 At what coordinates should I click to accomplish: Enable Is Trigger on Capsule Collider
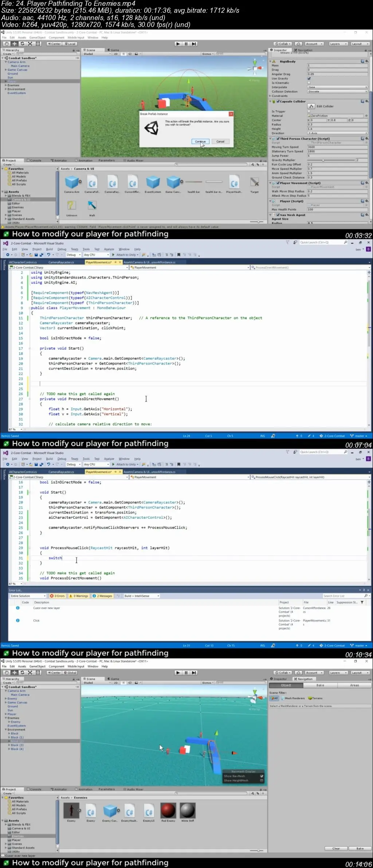[309, 111]
